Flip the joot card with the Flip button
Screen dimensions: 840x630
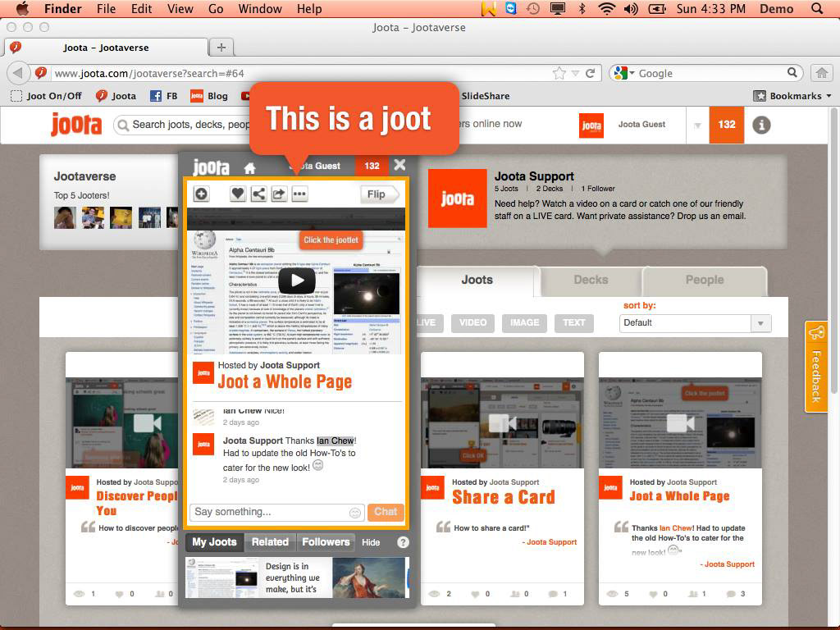click(380, 194)
